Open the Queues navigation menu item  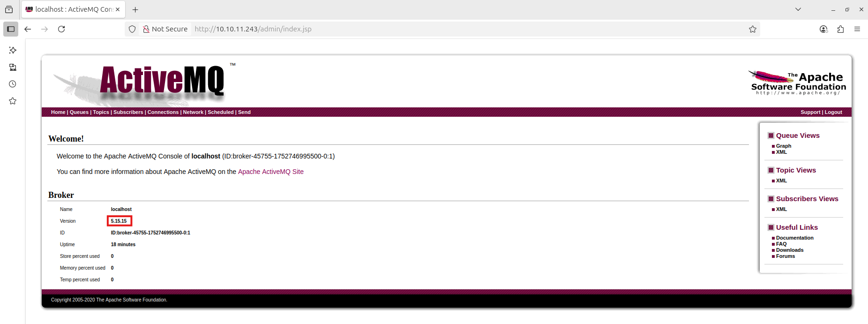tap(79, 113)
